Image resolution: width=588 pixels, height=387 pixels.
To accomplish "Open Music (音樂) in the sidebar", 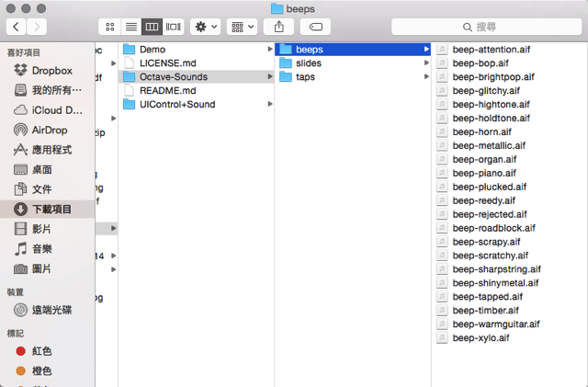I will (47, 249).
